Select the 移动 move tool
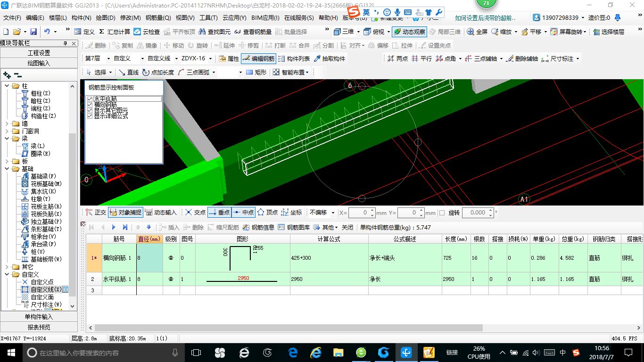This screenshot has height=362, width=644. click(x=173, y=46)
